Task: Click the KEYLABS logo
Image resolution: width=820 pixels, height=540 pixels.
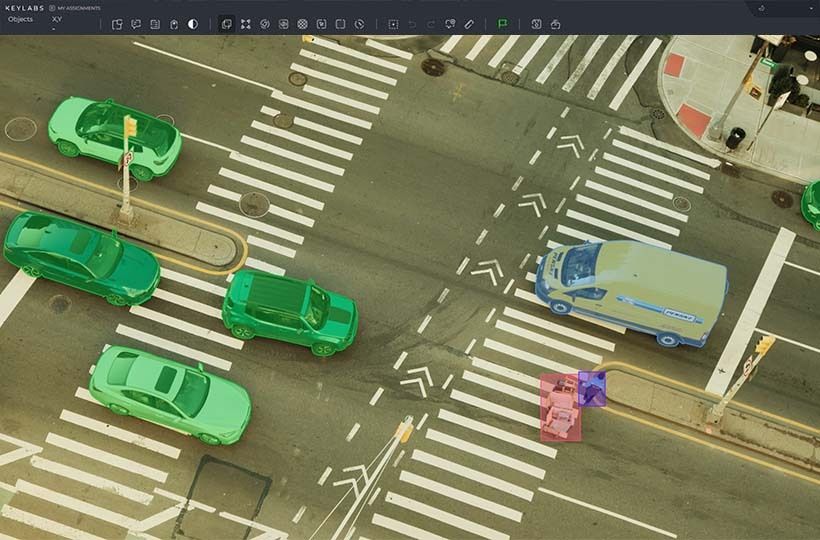Action: pyautogui.click(x=24, y=8)
